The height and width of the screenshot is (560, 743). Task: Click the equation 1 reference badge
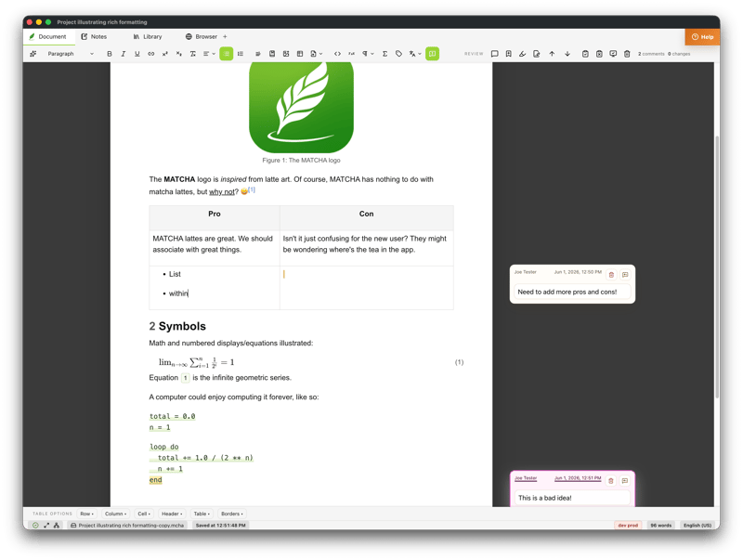pos(185,378)
